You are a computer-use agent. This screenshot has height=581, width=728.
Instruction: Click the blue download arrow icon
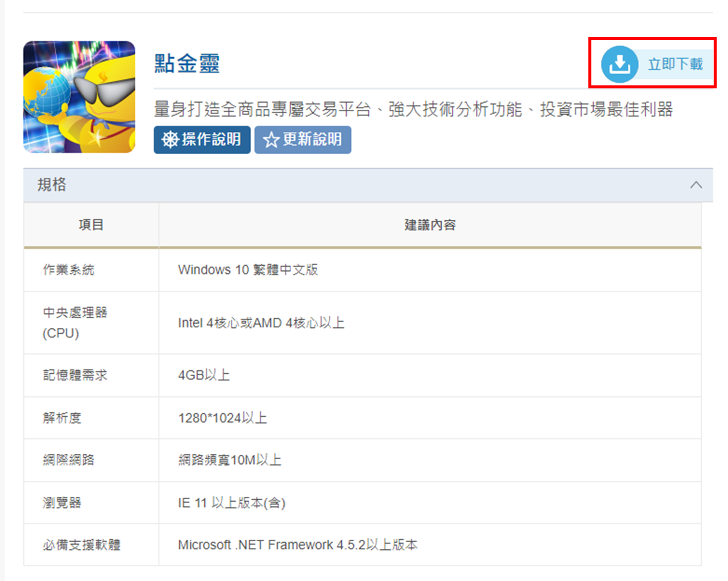click(621, 64)
